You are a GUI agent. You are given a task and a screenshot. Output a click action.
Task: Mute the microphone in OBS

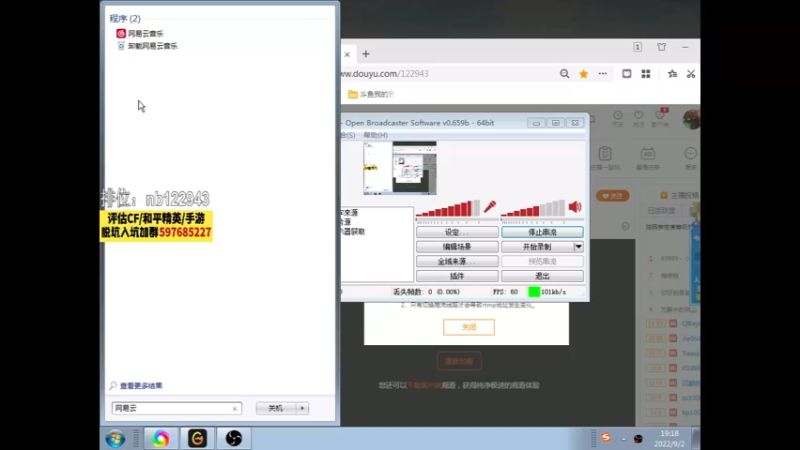click(490, 207)
